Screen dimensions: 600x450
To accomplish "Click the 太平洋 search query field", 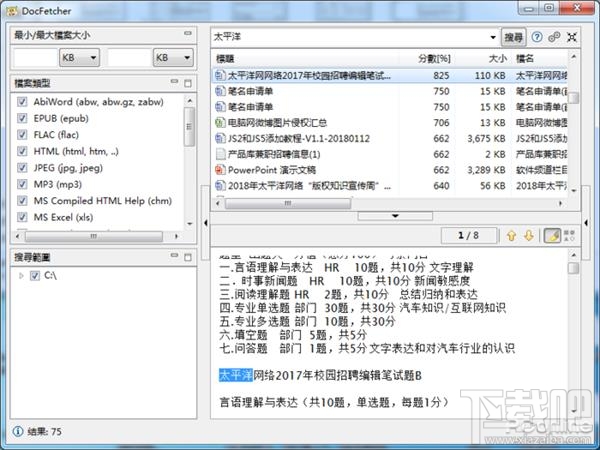I will coord(350,37).
